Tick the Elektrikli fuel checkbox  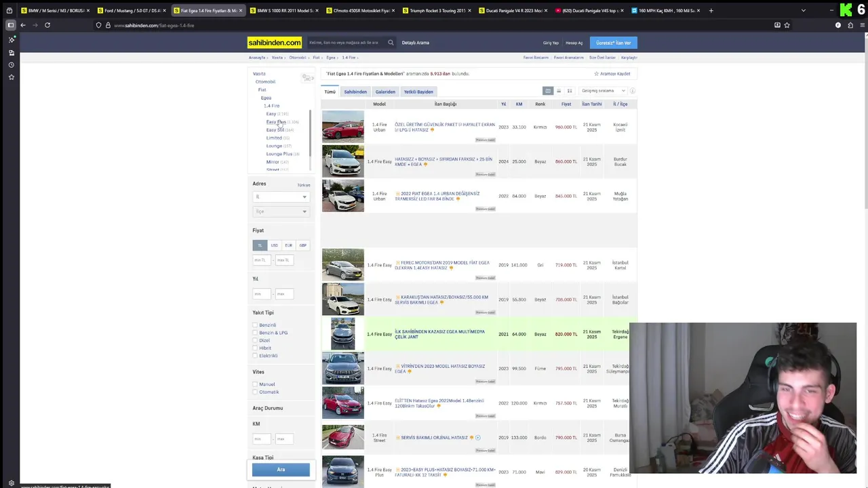pos(256,356)
